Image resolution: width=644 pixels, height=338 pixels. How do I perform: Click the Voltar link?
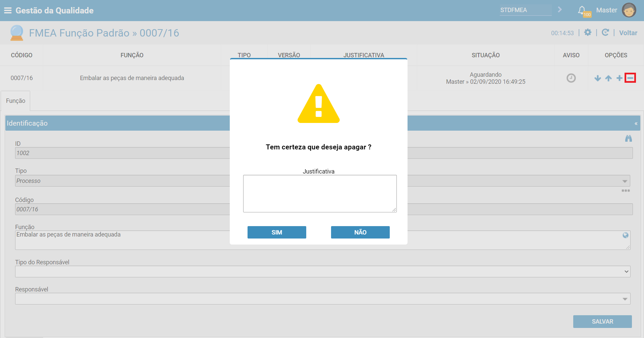click(x=628, y=33)
